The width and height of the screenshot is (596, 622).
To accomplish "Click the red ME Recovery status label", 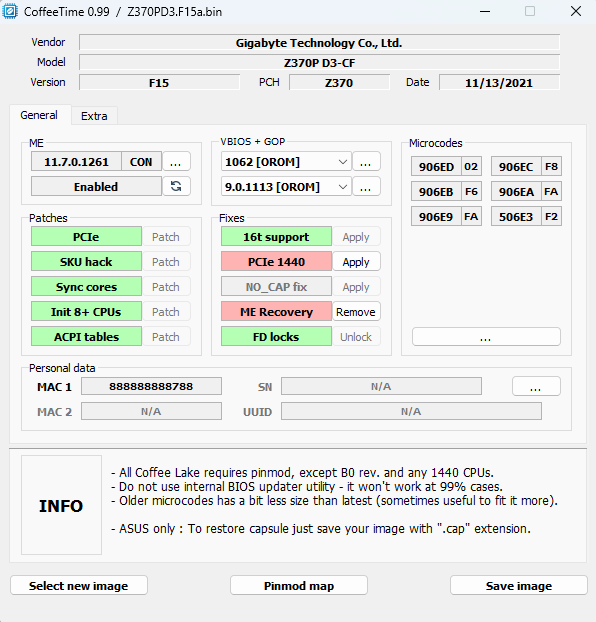I will [276, 312].
